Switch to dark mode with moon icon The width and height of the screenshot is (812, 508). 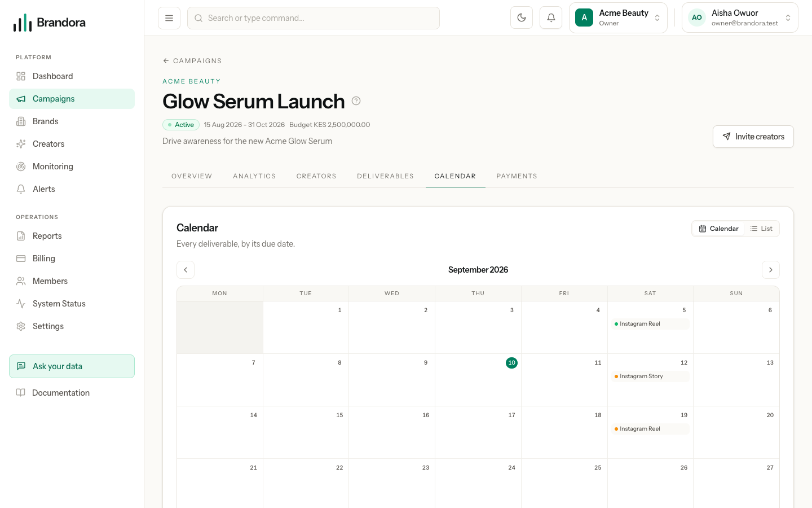(522, 17)
